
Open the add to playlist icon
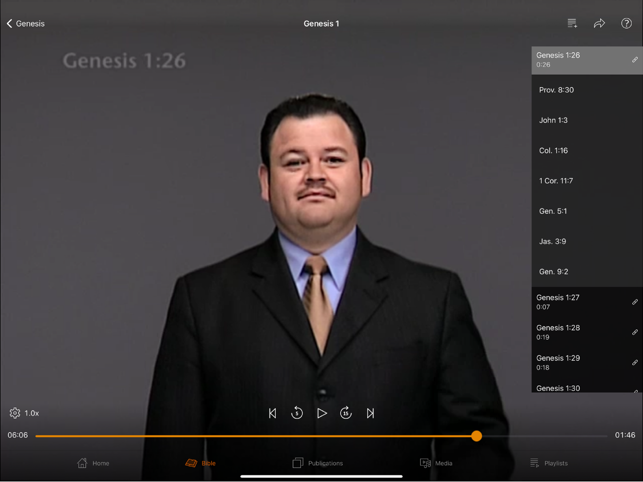point(572,23)
